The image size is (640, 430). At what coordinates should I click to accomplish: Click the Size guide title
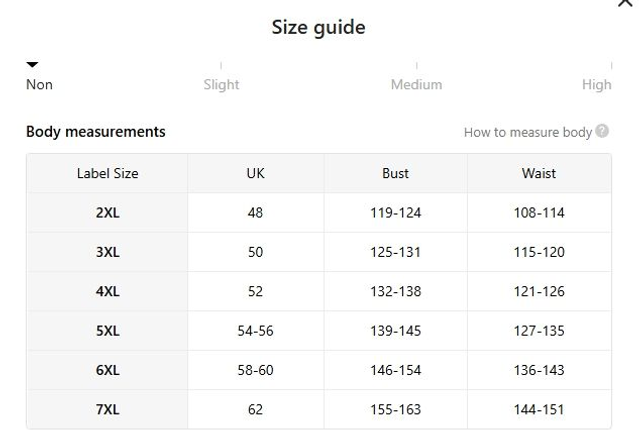pos(318,28)
